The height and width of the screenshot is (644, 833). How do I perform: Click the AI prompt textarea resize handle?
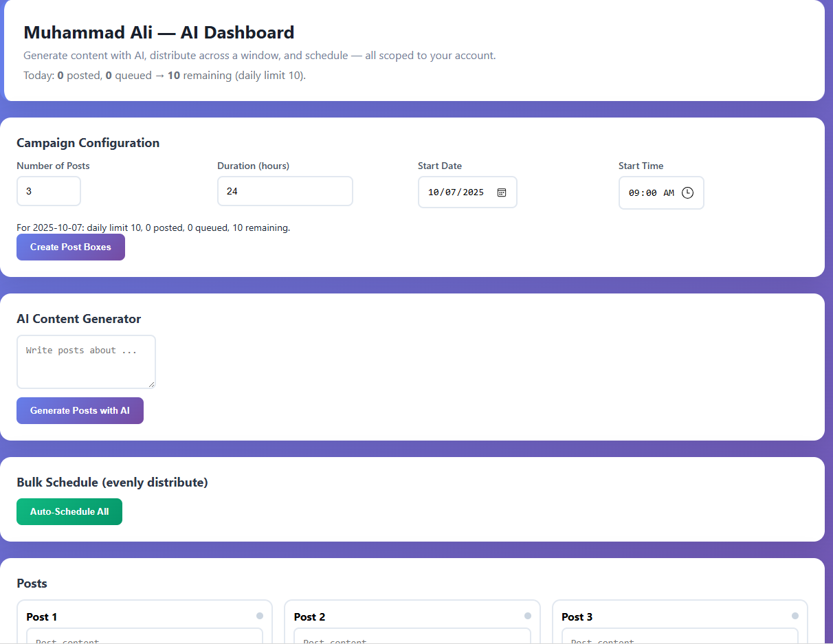[x=151, y=384]
